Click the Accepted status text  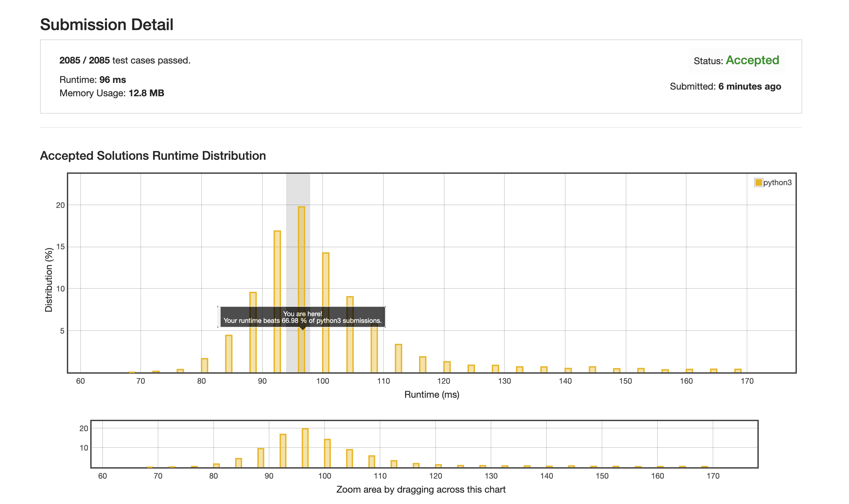[x=752, y=60]
